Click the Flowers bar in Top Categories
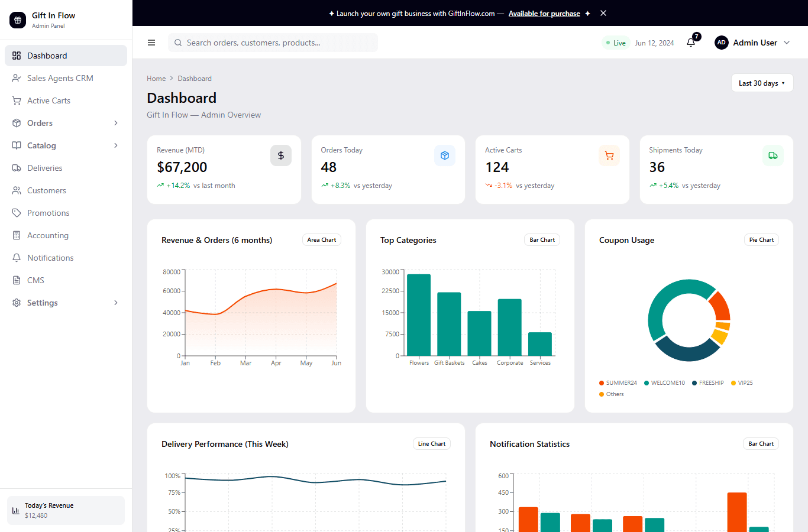Screen dimensions: 808x532 (419, 315)
